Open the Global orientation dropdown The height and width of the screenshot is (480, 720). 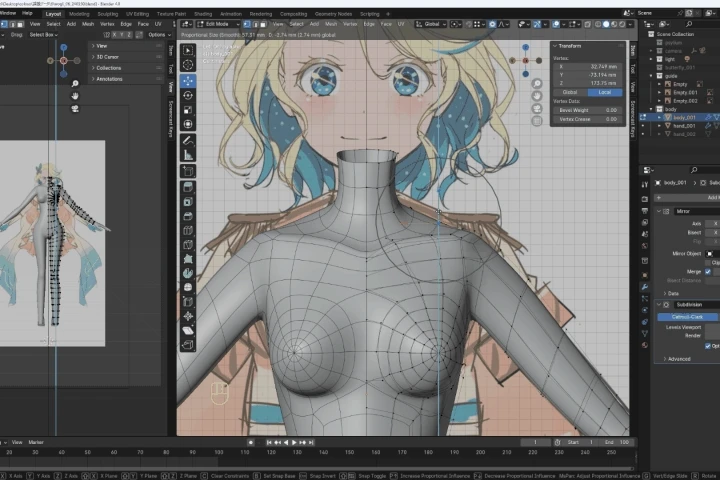pos(430,24)
